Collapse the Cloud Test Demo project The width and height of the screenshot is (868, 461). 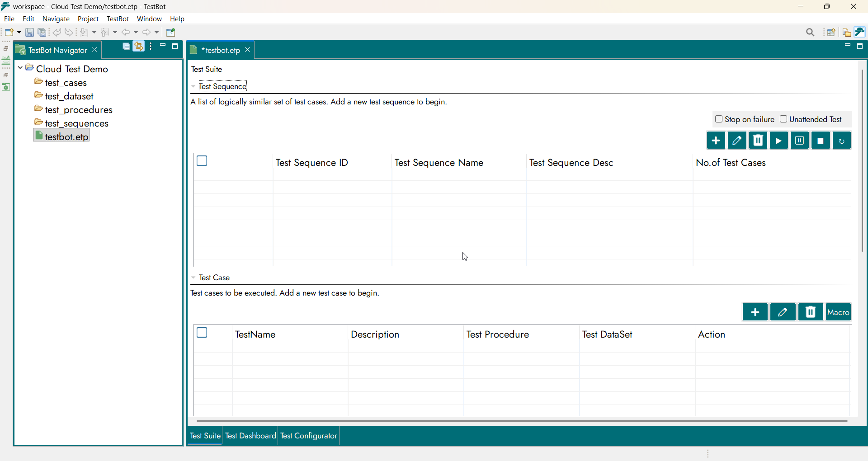point(20,68)
